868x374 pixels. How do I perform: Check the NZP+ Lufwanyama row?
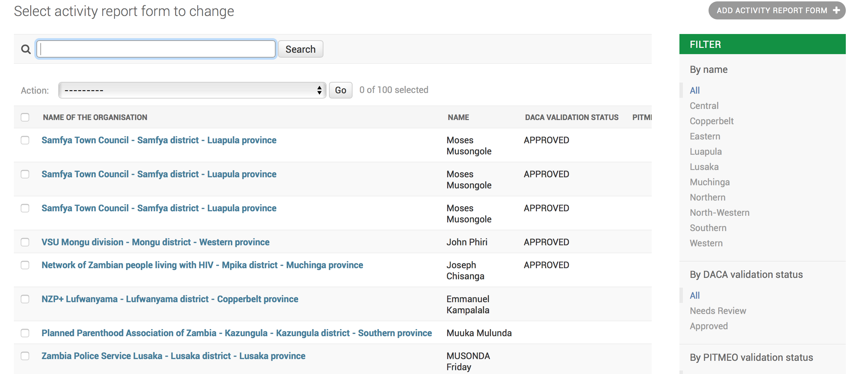tap(25, 299)
